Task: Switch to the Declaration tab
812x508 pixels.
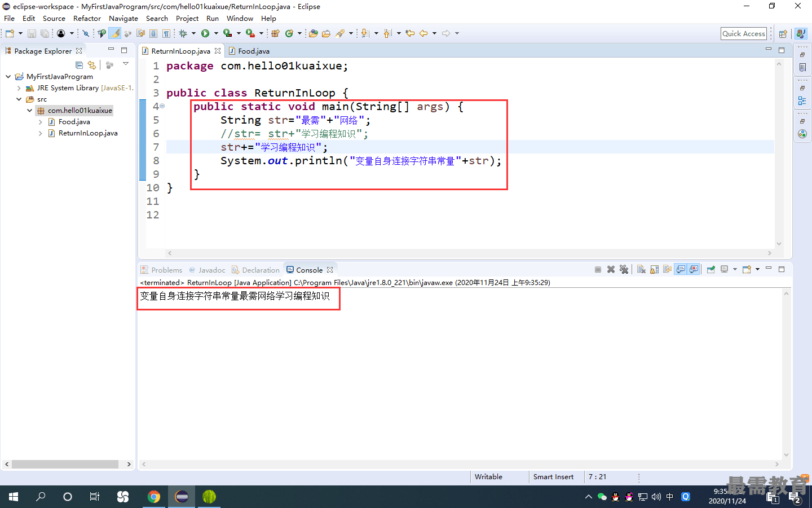Action: (255, 270)
